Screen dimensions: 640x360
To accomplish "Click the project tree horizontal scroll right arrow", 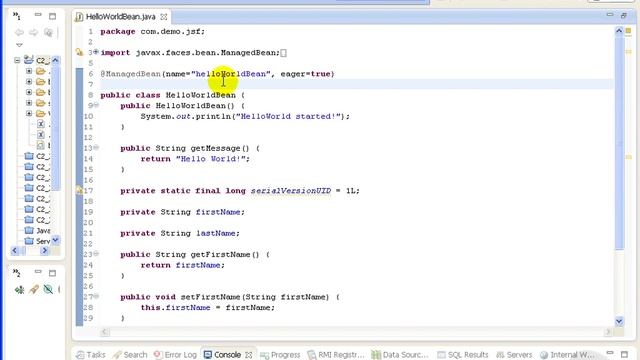I will (44, 250).
